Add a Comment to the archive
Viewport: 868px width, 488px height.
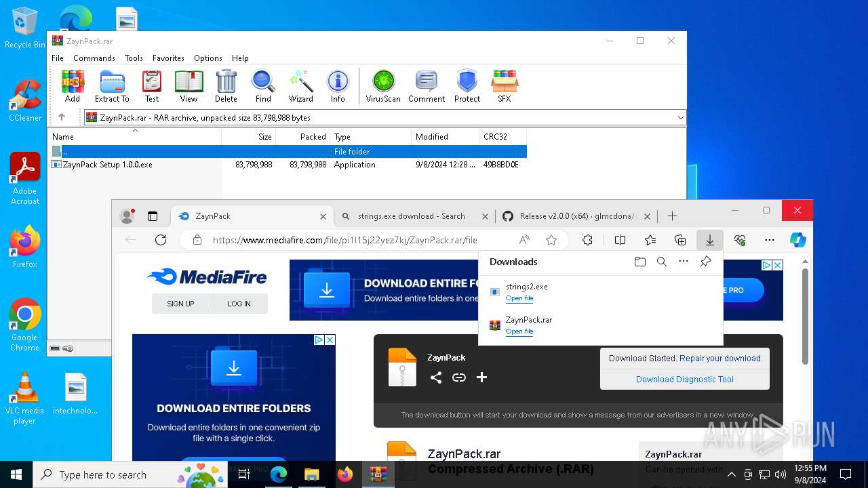pyautogui.click(x=427, y=86)
